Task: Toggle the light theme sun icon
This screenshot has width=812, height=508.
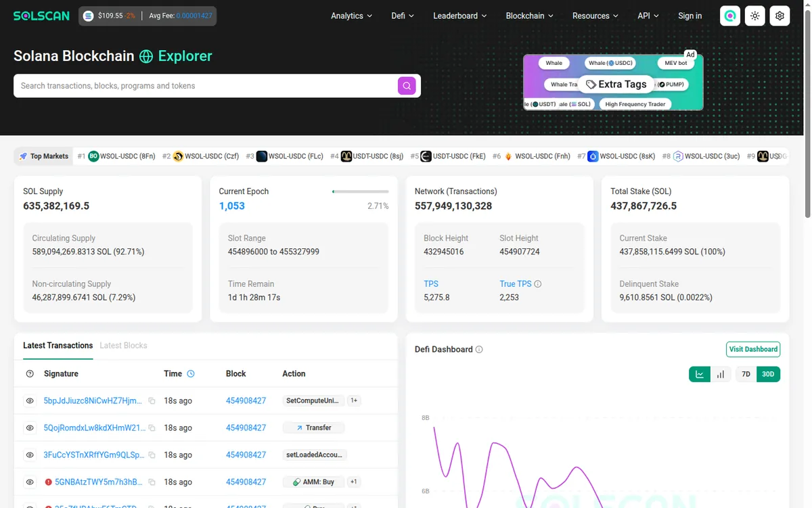Action: coord(755,16)
